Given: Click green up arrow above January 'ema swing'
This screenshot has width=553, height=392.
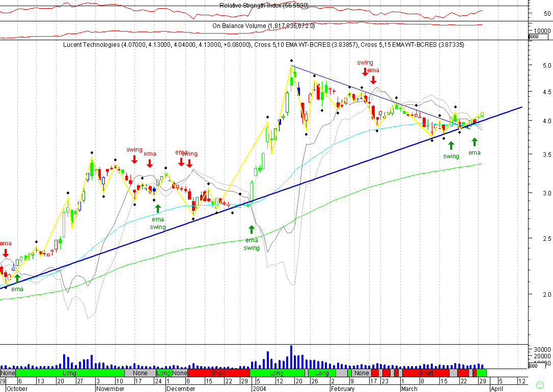Looking at the screenshot, I should click(x=251, y=230).
